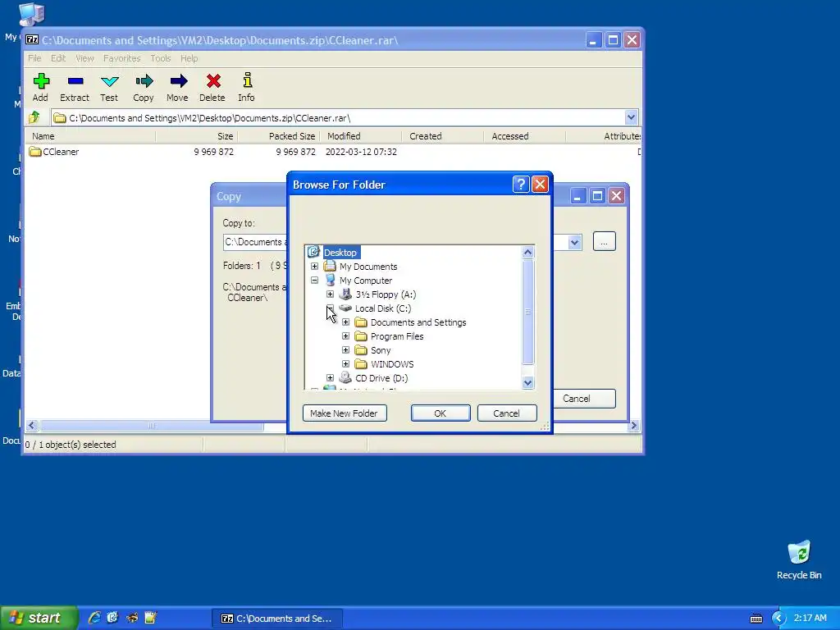Screen dimensions: 840x630
Task: Show hidden system tray icons arrow
Action: [778, 619]
